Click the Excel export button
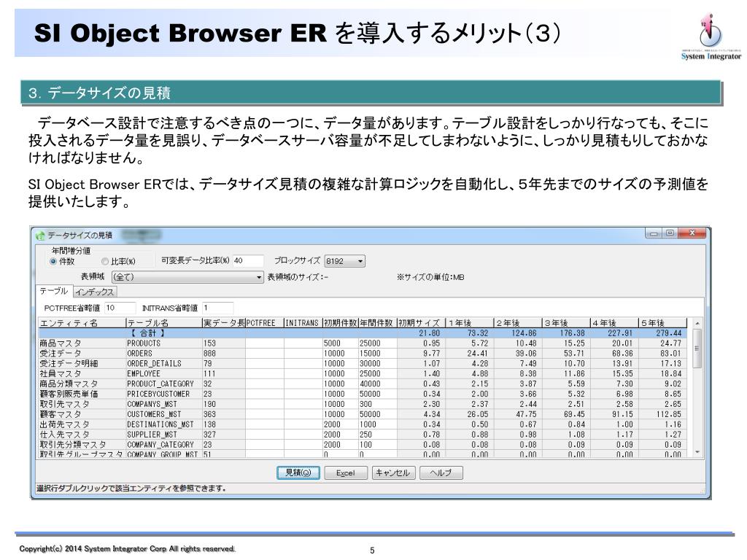 coord(345,472)
